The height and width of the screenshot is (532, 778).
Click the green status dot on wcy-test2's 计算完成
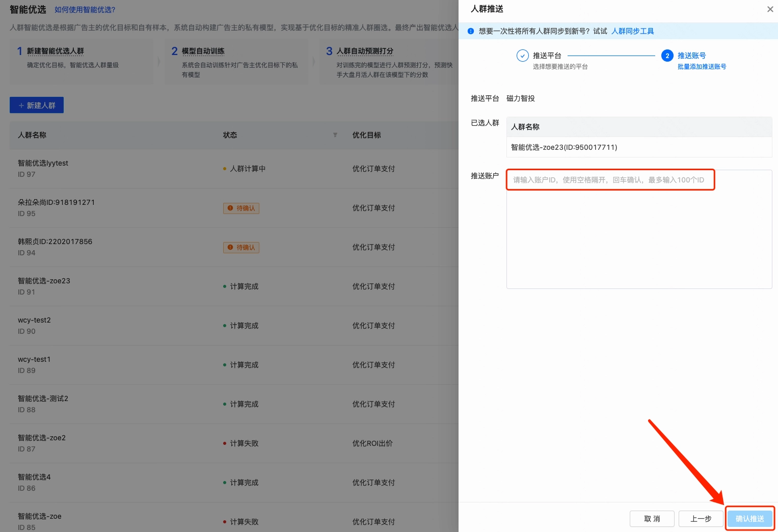point(224,325)
